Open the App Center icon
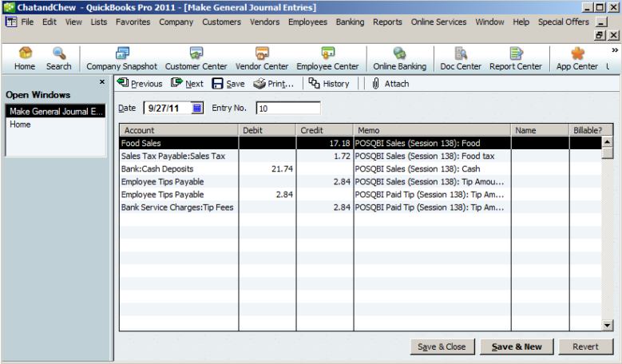The height and width of the screenshot is (364, 622). 577,53
